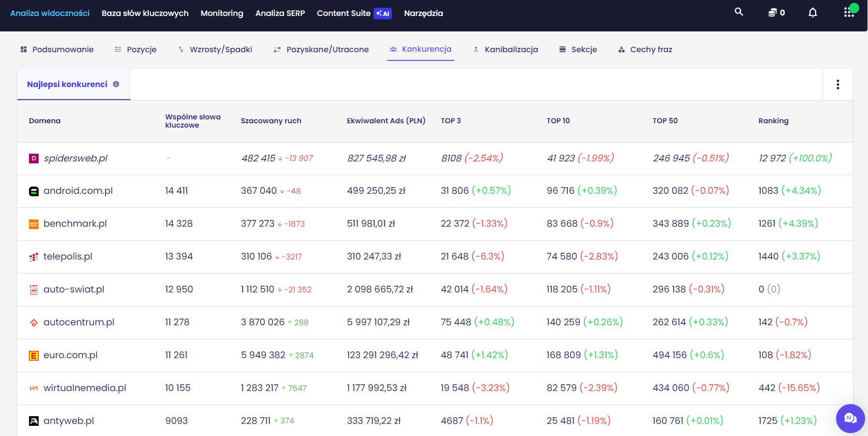
Task: Click TOP 3 value 8108 for spidersweb.pl
Action: click(x=451, y=158)
